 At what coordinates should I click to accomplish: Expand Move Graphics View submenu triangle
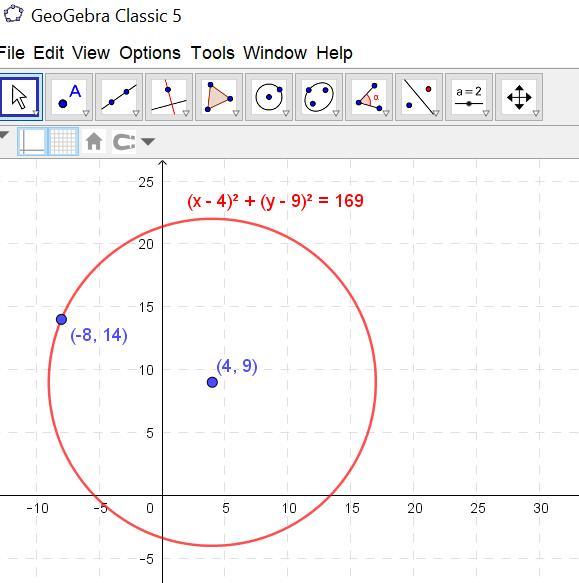(536, 113)
